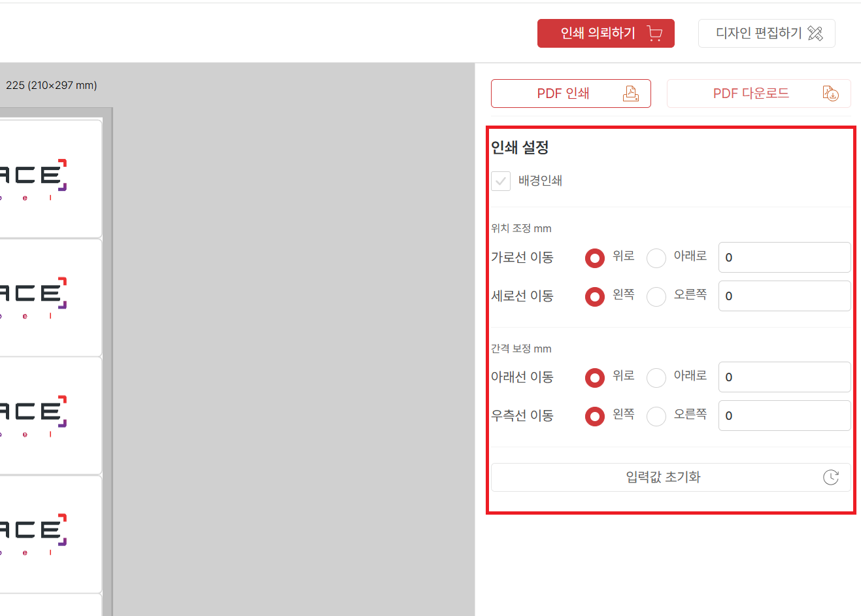Click the 아래선 이동 value field

(785, 377)
